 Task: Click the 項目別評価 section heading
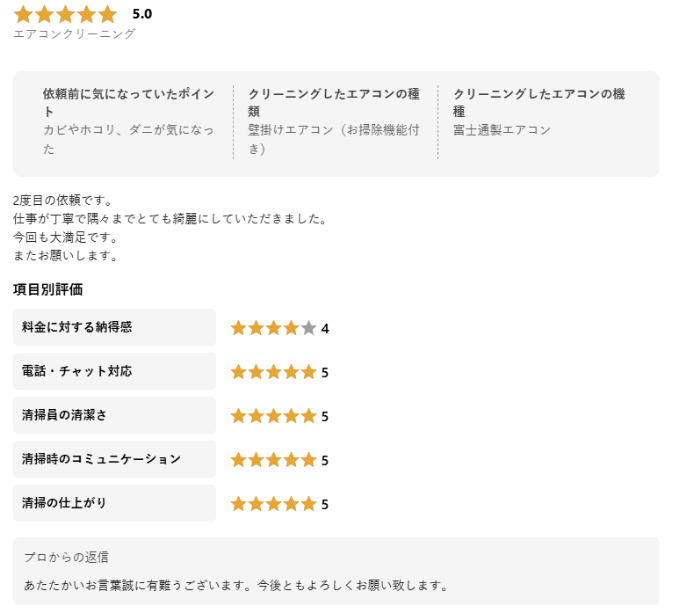[x=48, y=290]
